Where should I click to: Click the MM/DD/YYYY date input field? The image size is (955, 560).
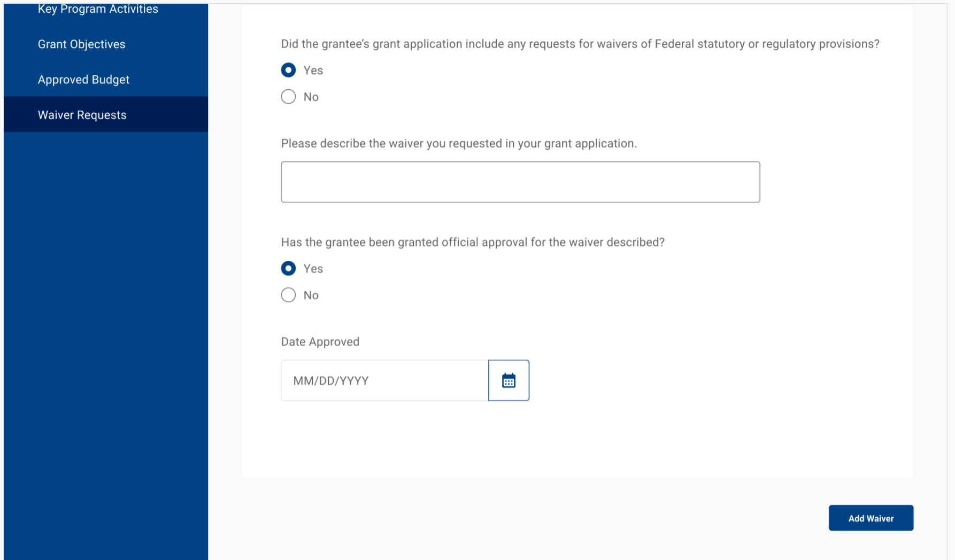click(384, 380)
